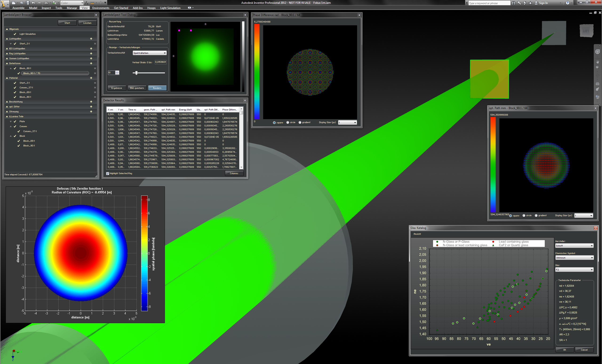Click the Columns button in Detector Results

click(x=234, y=173)
